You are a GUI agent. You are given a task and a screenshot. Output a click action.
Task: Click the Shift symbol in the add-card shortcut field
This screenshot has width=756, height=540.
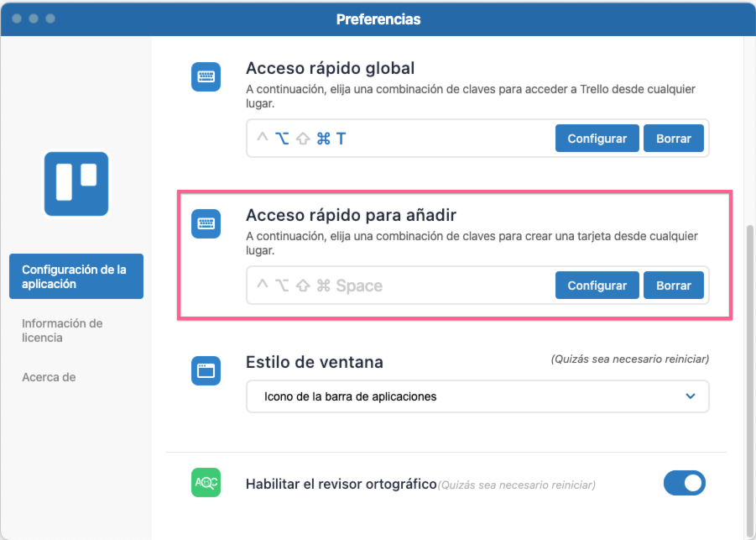coord(302,285)
